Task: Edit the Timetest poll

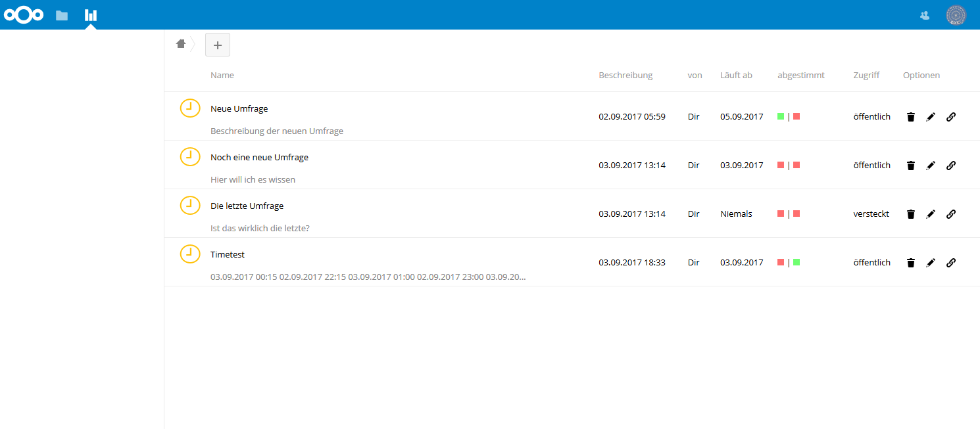Action: click(x=931, y=263)
